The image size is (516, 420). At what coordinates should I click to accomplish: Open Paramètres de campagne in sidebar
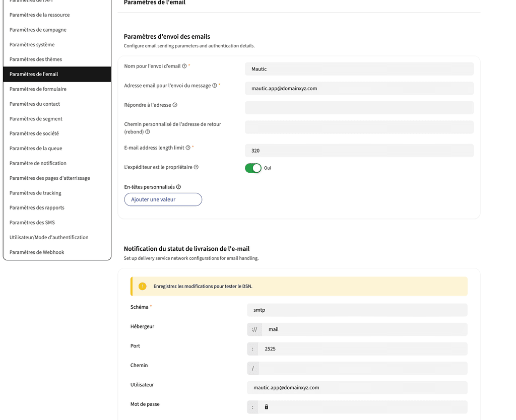click(38, 30)
